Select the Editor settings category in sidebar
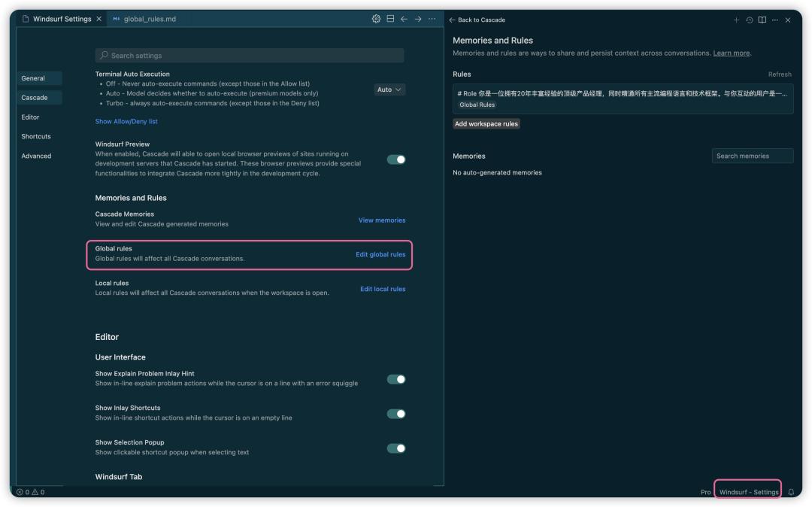 31,117
